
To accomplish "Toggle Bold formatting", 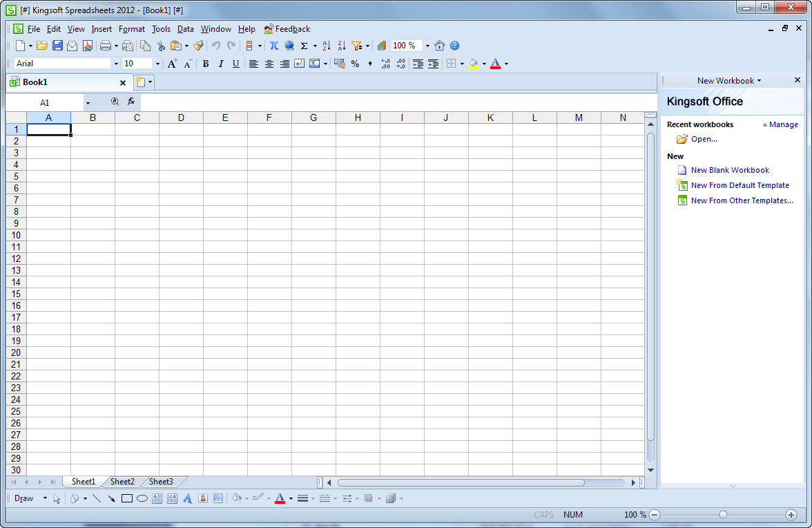I will pos(206,63).
